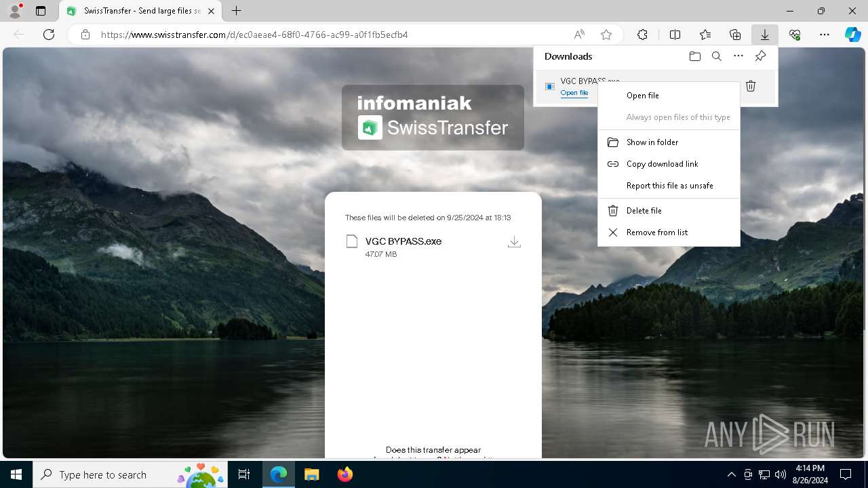Image resolution: width=868 pixels, height=488 pixels.
Task: Click Downloads panel title
Action: click(568, 56)
